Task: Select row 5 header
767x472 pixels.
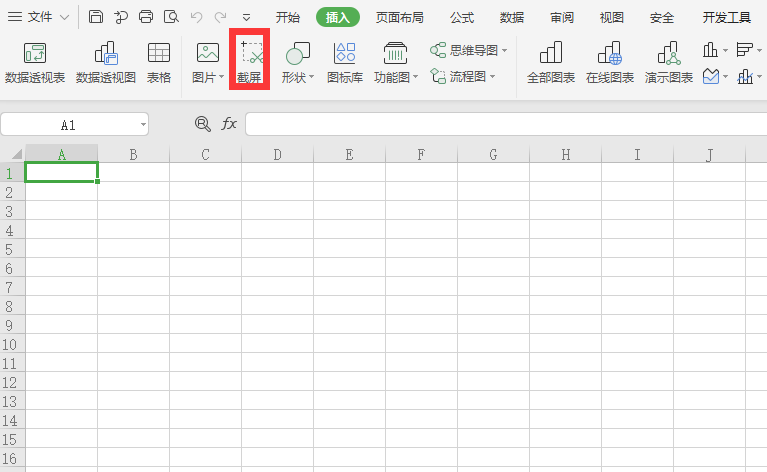Action: (x=12, y=249)
